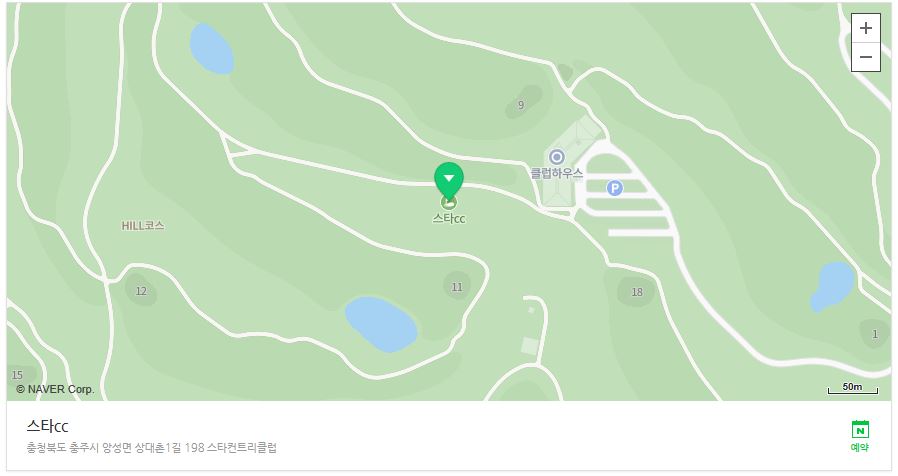Click the 클럽하우스 clubhouse marker icon
Screen dimensions: 898x476
pyautogui.click(x=557, y=157)
